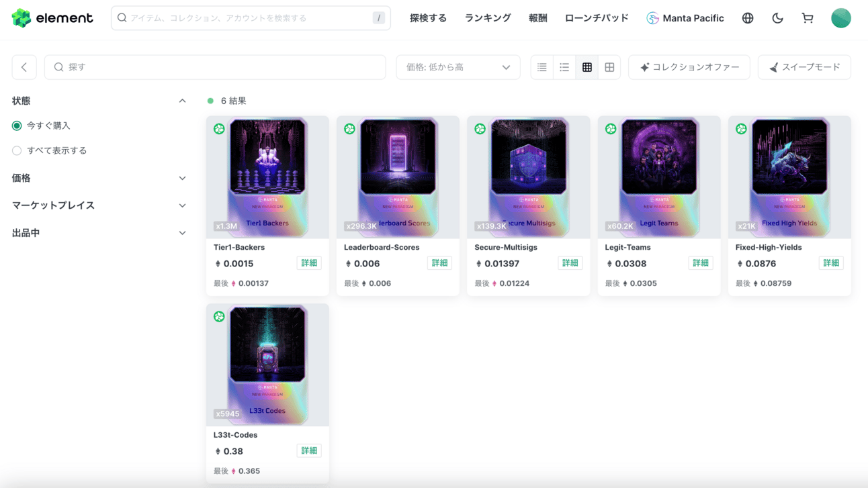Open the Fixed High Yields NFT image

tap(789, 177)
